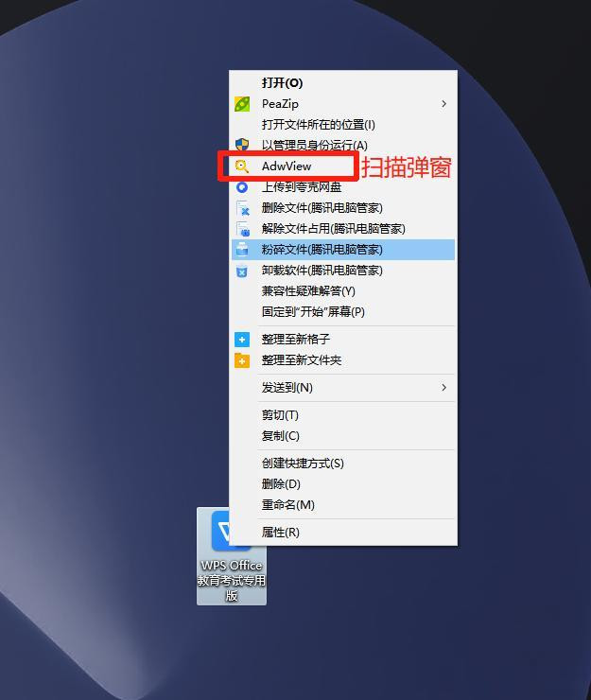Expand the 发送到(N) submenu arrow
The width and height of the screenshot is (591, 700).
click(x=443, y=388)
